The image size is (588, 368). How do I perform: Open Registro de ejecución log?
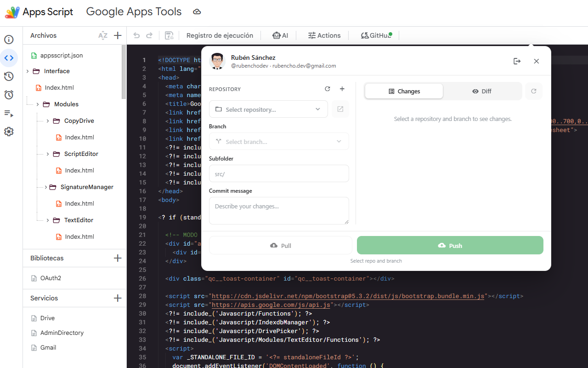(220, 35)
